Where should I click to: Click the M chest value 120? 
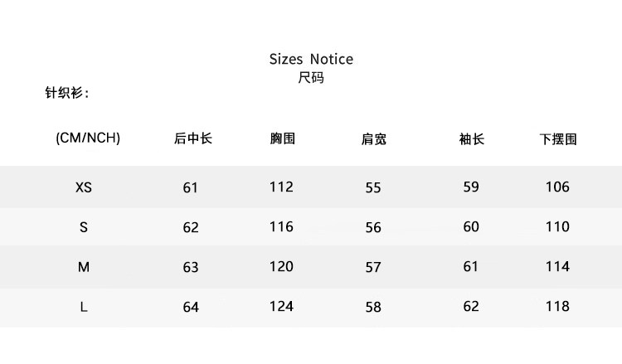tap(281, 266)
